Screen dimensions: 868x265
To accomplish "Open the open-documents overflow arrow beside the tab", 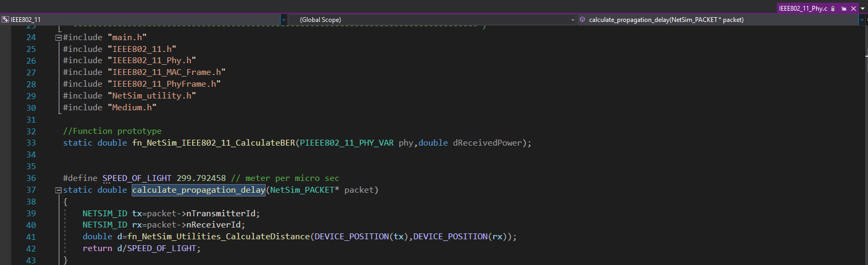I will click(863, 9).
